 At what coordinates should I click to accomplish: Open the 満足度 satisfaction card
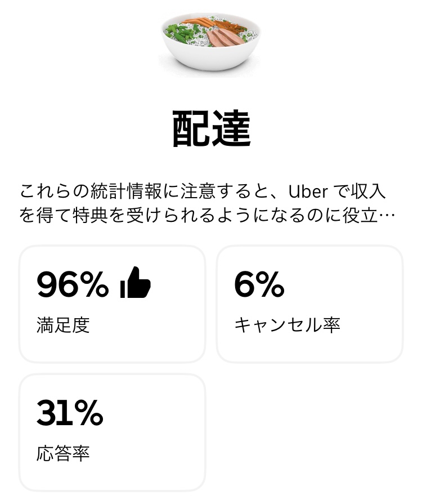[113, 304]
